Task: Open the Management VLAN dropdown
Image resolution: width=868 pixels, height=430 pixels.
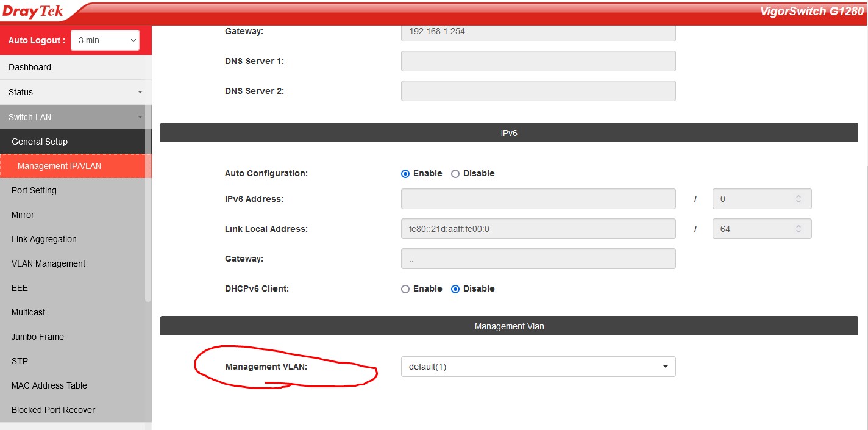Action: click(538, 367)
